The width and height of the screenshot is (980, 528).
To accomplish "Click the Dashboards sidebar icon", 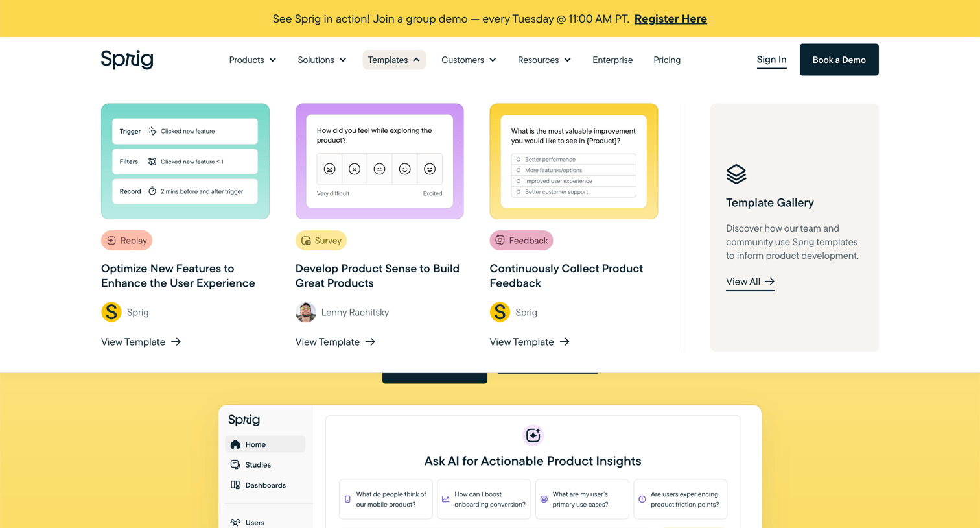I will point(235,485).
